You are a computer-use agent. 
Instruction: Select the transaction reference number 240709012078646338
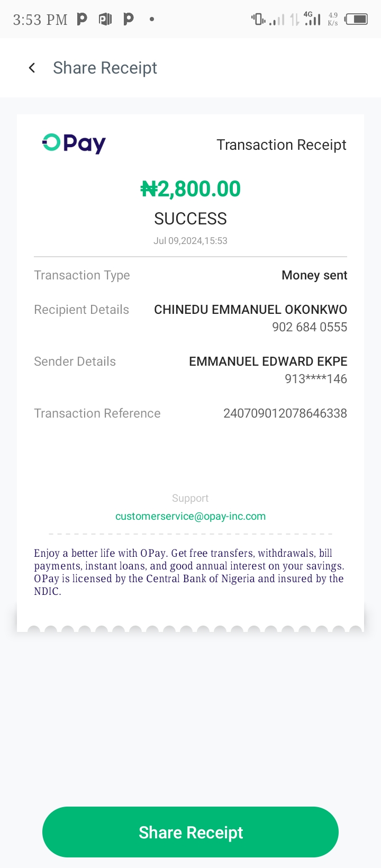285,413
